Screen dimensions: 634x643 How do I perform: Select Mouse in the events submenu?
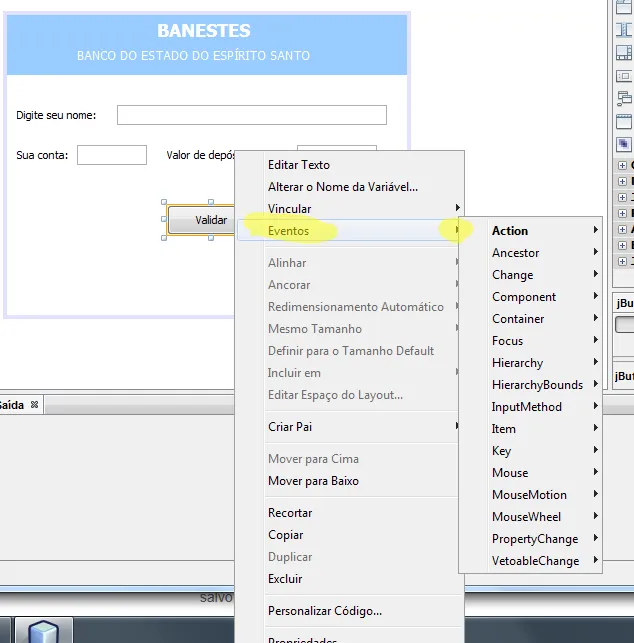[530, 473]
